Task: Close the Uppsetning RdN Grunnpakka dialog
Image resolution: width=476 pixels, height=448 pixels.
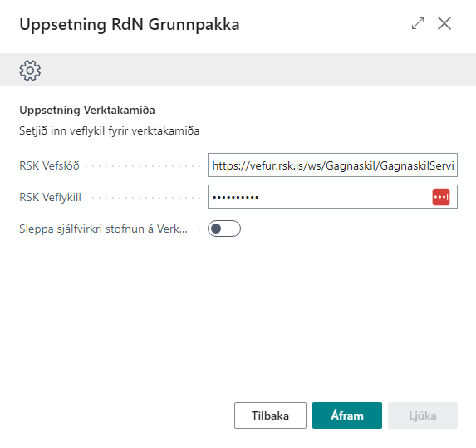Action: click(x=444, y=23)
